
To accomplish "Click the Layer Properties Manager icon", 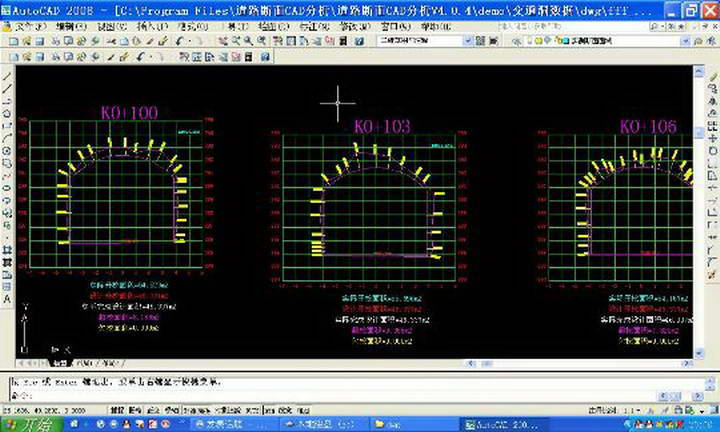I will click(x=517, y=41).
